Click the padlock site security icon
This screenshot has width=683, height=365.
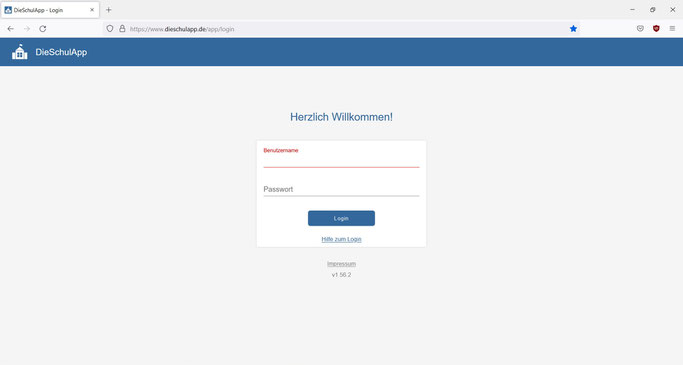122,29
